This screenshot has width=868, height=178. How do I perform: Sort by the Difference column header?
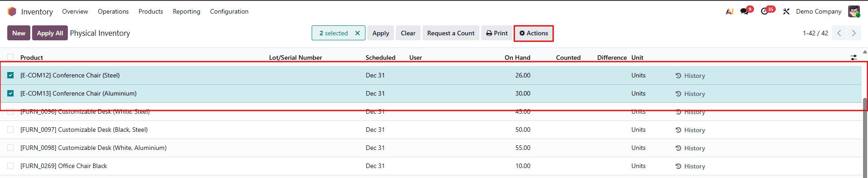pyautogui.click(x=612, y=58)
